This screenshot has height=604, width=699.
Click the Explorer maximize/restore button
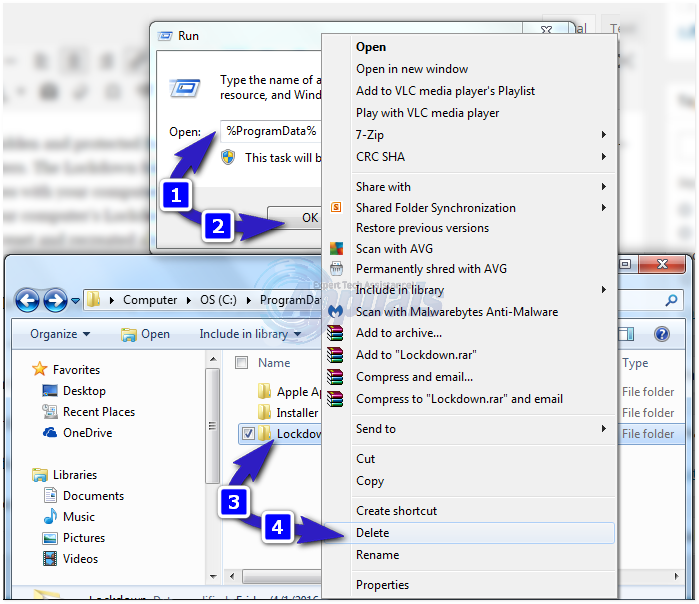pos(625,264)
